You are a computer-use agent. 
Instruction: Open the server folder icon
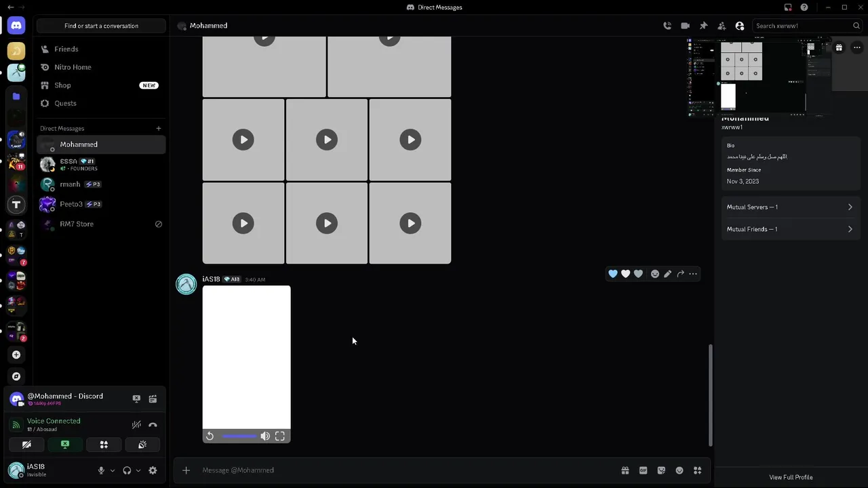(16, 96)
